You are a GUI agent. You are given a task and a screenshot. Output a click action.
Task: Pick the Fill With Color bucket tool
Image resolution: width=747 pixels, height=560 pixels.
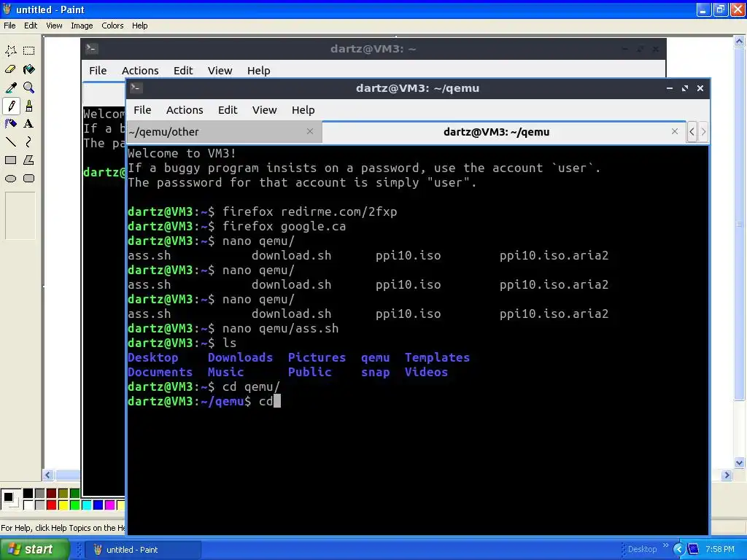coord(29,69)
